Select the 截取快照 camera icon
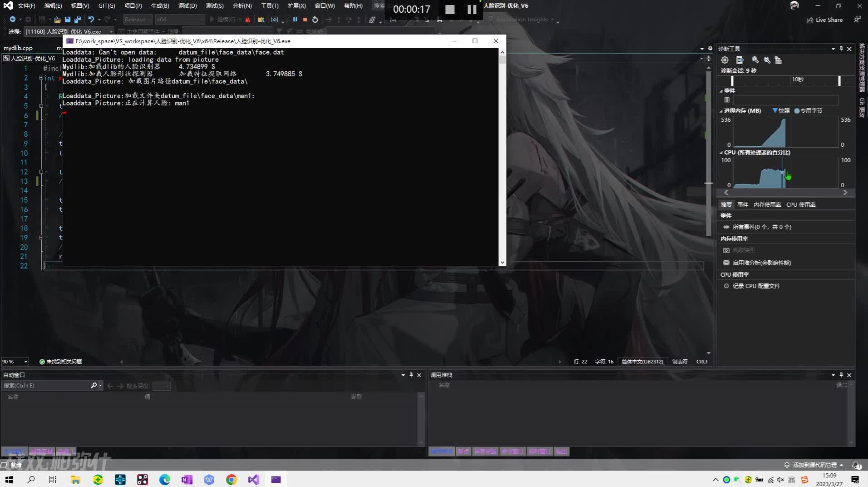This screenshot has height=487, width=868. point(727,250)
